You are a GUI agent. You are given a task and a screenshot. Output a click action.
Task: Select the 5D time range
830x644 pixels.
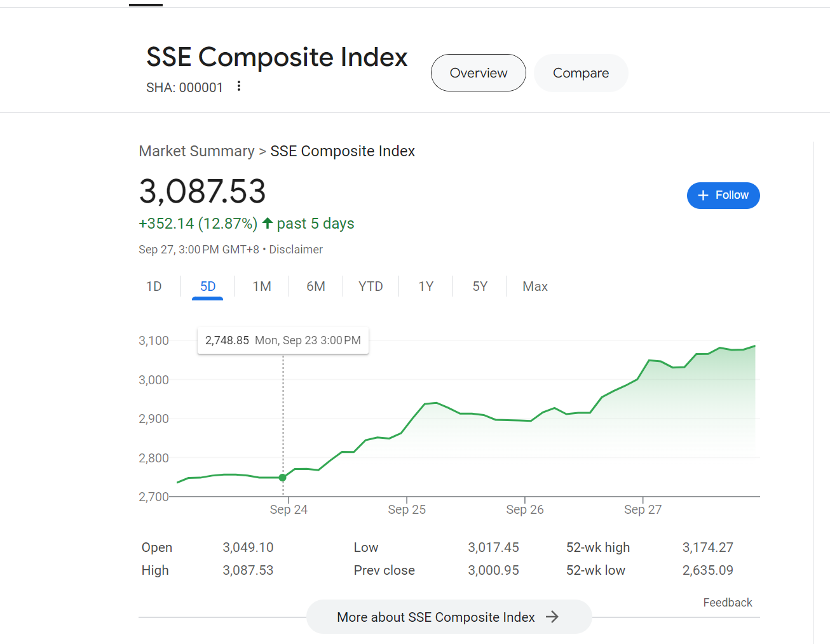[208, 286]
